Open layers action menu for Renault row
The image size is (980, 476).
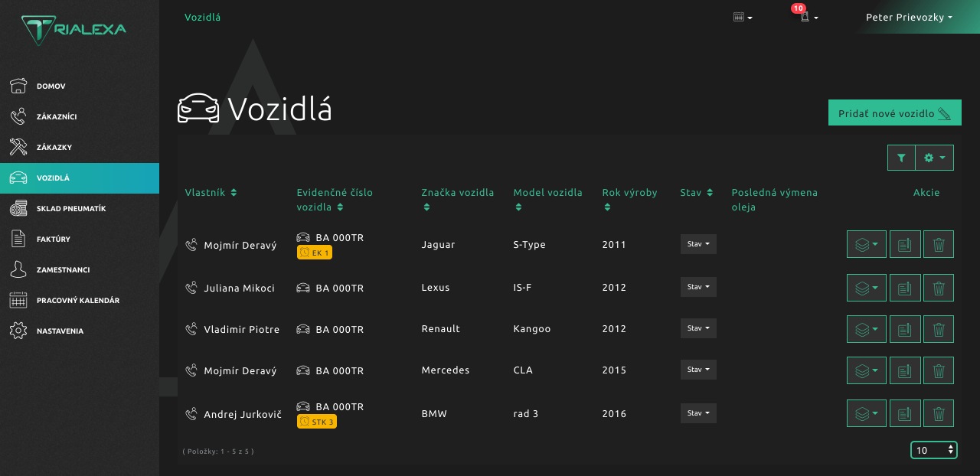[867, 329]
